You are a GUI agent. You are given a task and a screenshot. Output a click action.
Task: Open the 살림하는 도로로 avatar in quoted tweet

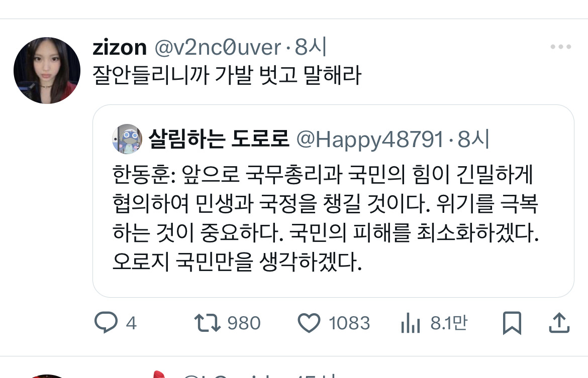[x=127, y=139]
